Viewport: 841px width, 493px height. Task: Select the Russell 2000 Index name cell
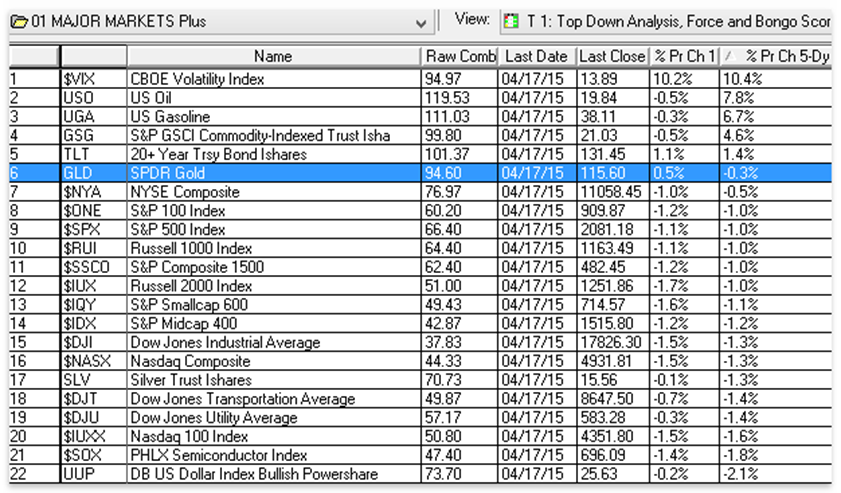274,286
